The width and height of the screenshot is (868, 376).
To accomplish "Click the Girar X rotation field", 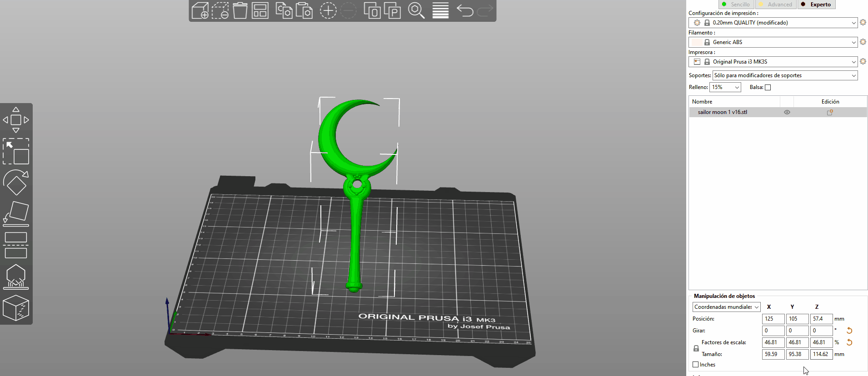I will tap(773, 331).
